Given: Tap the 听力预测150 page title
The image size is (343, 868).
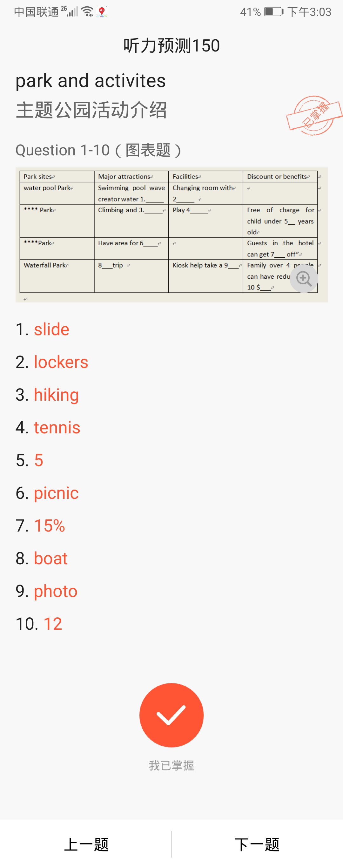Looking at the screenshot, I should coord(171,45).
